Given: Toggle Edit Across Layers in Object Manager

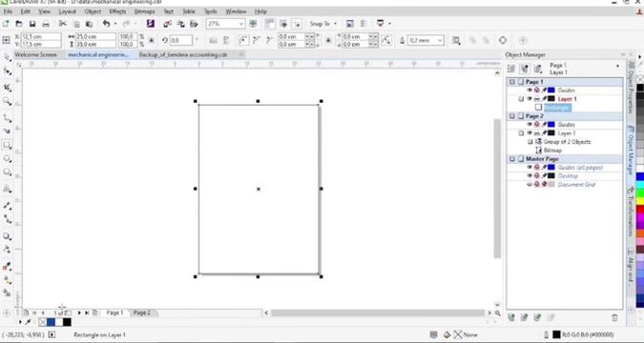Looking at the screenshot, I should 525,69.
